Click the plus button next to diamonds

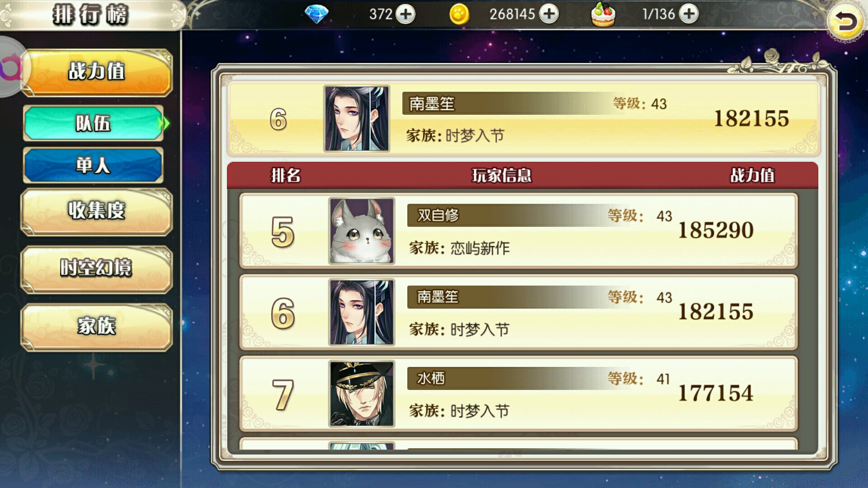405,14
